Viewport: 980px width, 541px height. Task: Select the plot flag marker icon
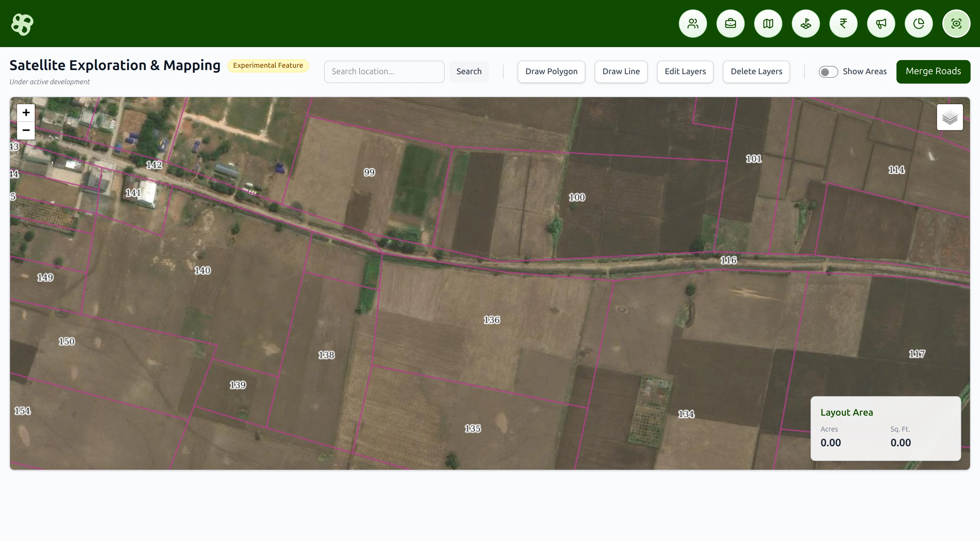(x=805, y=24)
